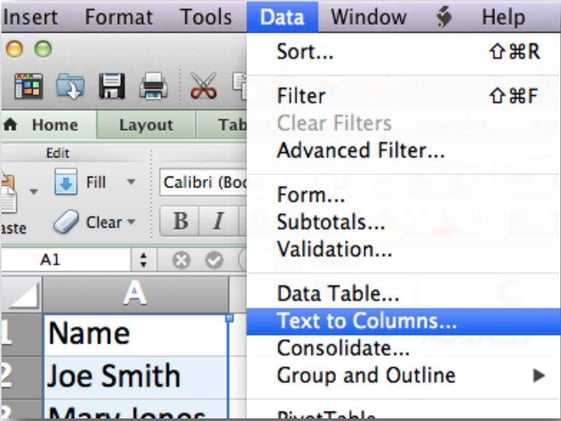The image size is (561, 421).
Task: Click the Clear button label
Action: coord(104,222)
